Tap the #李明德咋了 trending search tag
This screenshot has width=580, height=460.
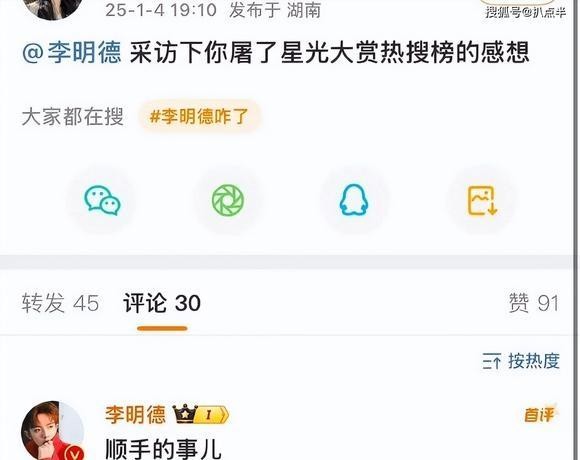pyautogui.click(x=199, y=116)
